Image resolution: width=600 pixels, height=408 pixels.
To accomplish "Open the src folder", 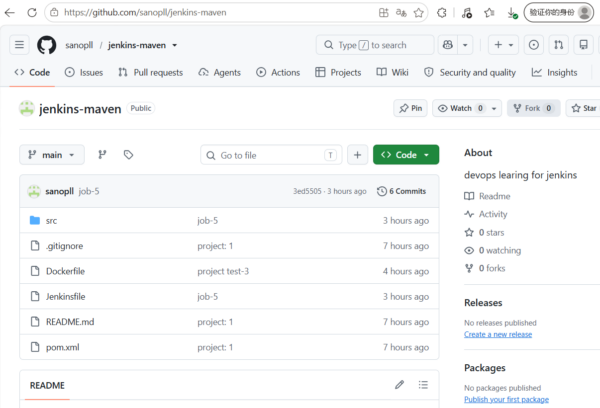I will point(51,220).
